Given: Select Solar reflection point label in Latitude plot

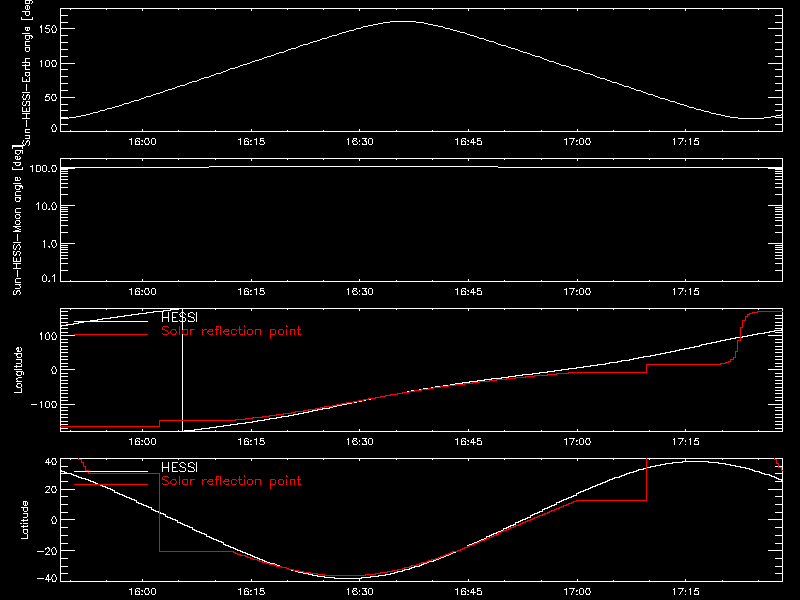Looking at the screenshot, I should (x=231, y=481).
